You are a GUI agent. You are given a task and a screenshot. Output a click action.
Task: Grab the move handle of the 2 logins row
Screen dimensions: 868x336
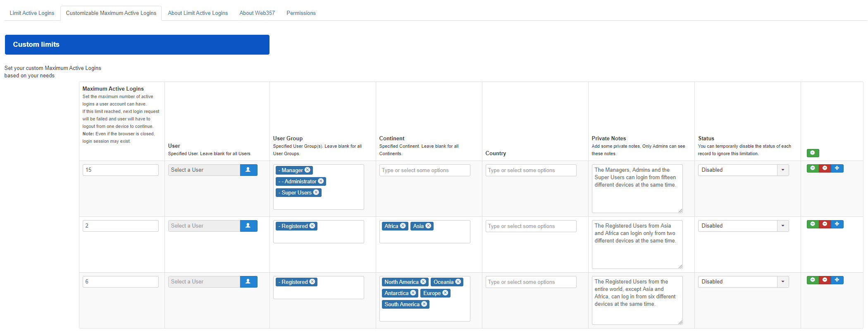(837, 224)
